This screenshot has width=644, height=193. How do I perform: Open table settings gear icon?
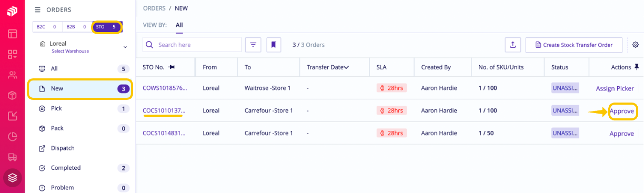[x=636, y=45]
